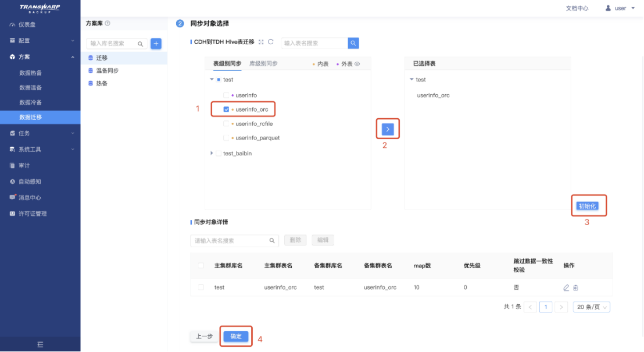Click the search icon in library search box

[141, 44]
